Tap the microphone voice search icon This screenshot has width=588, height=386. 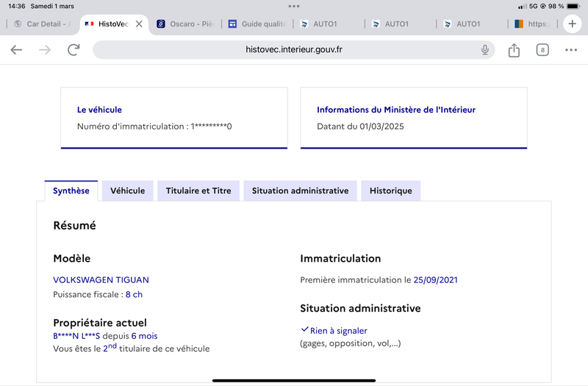(x=485, y=50)
